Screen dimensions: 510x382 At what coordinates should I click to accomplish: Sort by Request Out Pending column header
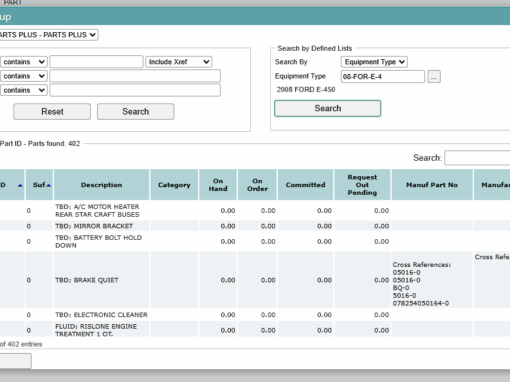pos(362,185)
